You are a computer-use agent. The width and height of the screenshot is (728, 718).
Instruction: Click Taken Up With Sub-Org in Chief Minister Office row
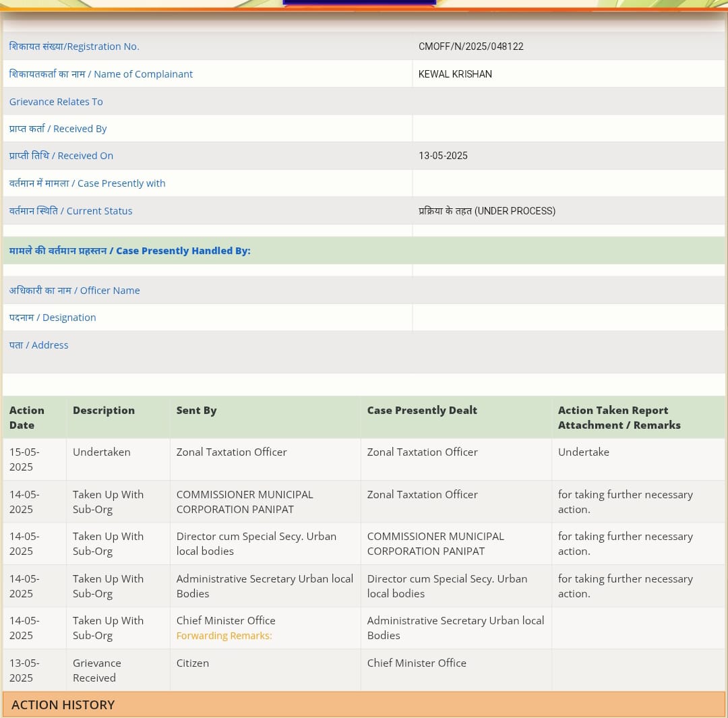coord(108,628)
